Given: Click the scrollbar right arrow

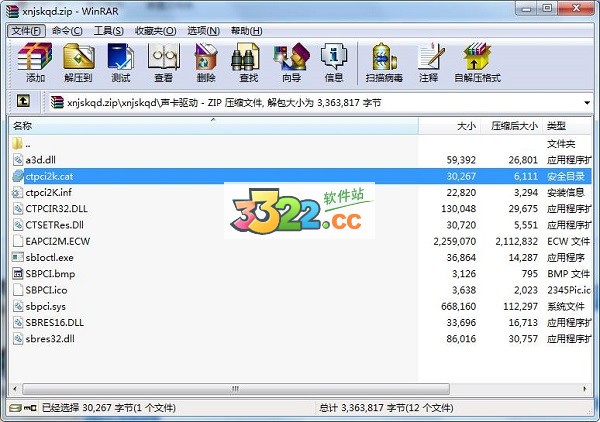Looking at the screenshot, I should (x=585, y=389).
